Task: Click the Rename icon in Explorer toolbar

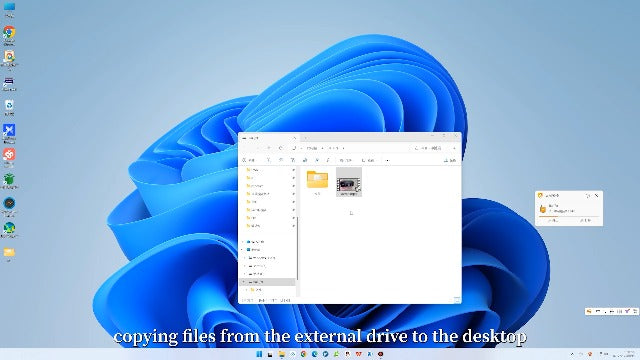Action: [x=304, y=160]
